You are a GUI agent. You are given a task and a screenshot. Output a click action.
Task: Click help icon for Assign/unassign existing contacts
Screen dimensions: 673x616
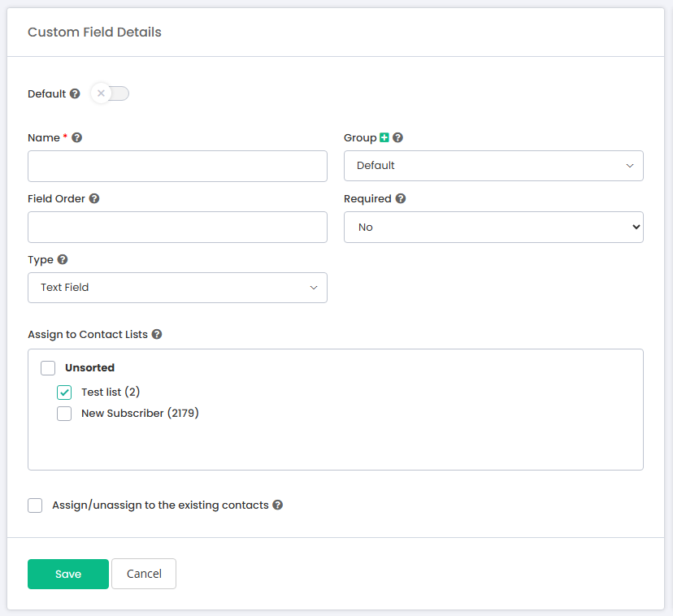278,505
